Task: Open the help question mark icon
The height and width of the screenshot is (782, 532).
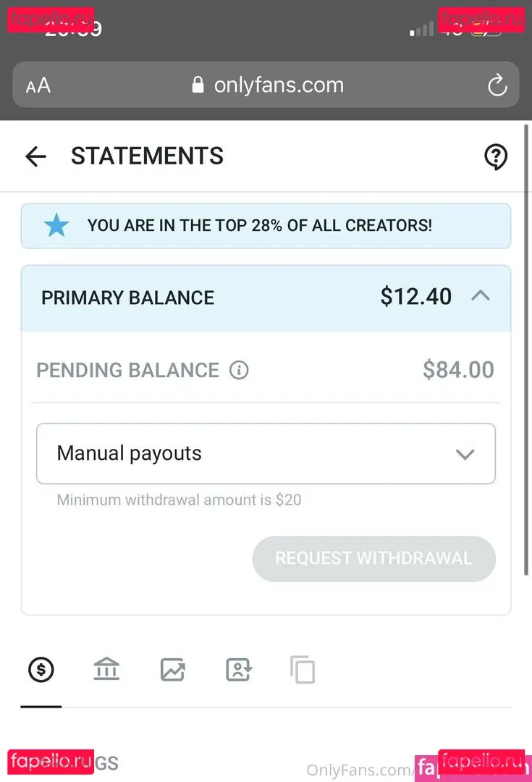Action: (496, 156)
